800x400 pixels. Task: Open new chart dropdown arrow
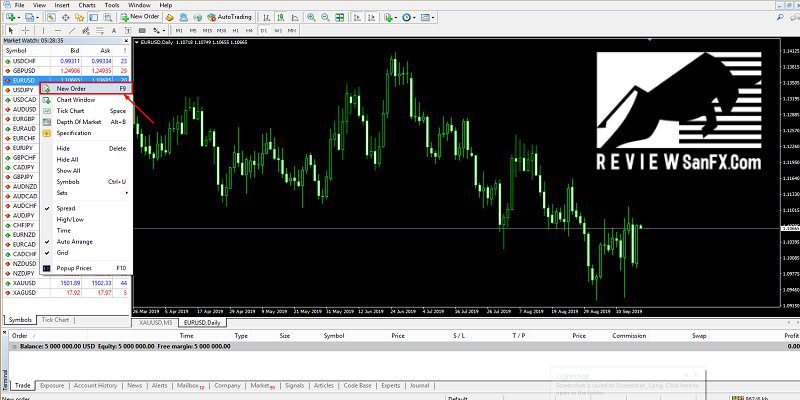click(x=18, y=18)
